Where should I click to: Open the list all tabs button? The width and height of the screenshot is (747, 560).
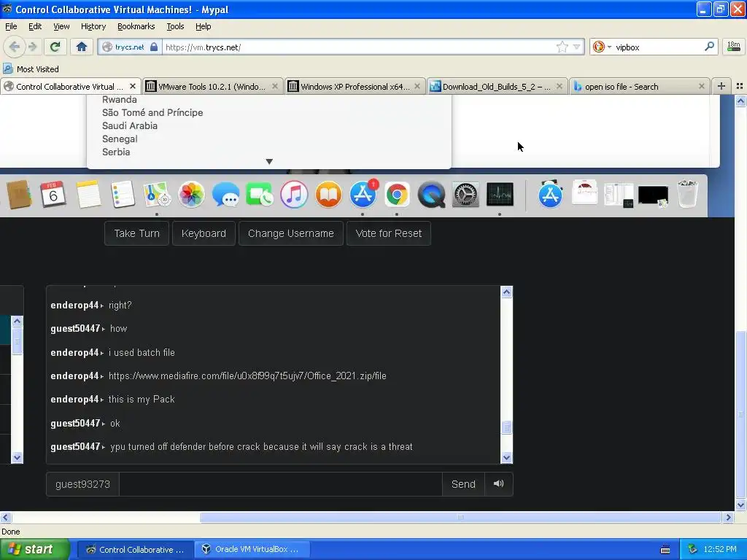(740, 86)
